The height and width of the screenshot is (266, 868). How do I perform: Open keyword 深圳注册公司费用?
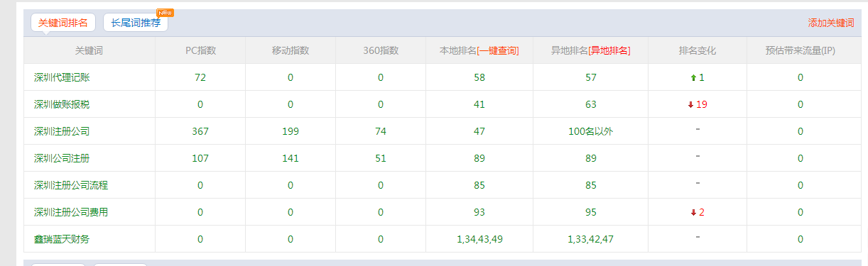[71, 212]
